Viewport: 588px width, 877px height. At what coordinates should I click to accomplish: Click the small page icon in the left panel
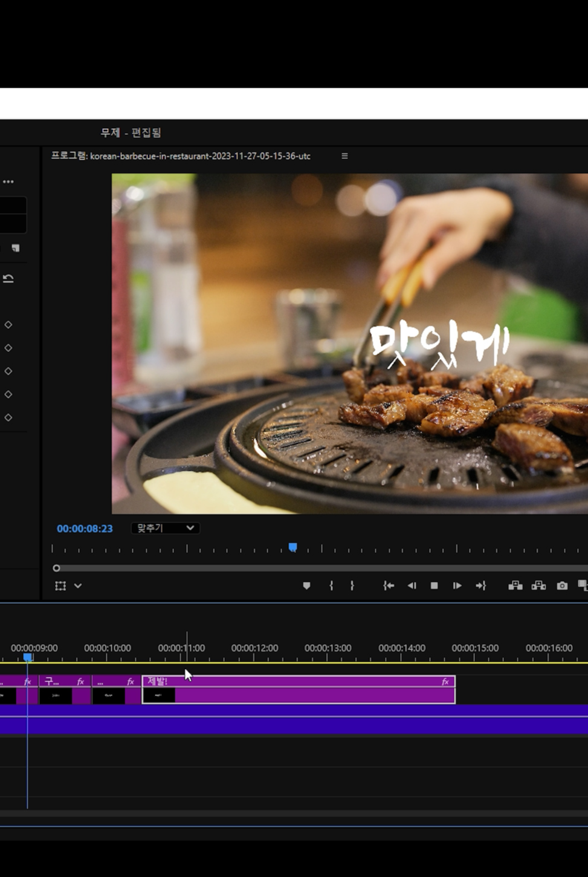pyautogui.click(x=16, y=248)
